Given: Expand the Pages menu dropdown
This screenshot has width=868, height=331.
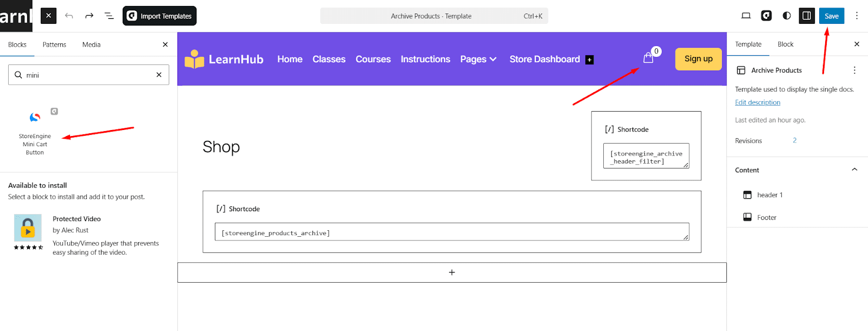Looking at the screenshot, I should click(478, 59).
